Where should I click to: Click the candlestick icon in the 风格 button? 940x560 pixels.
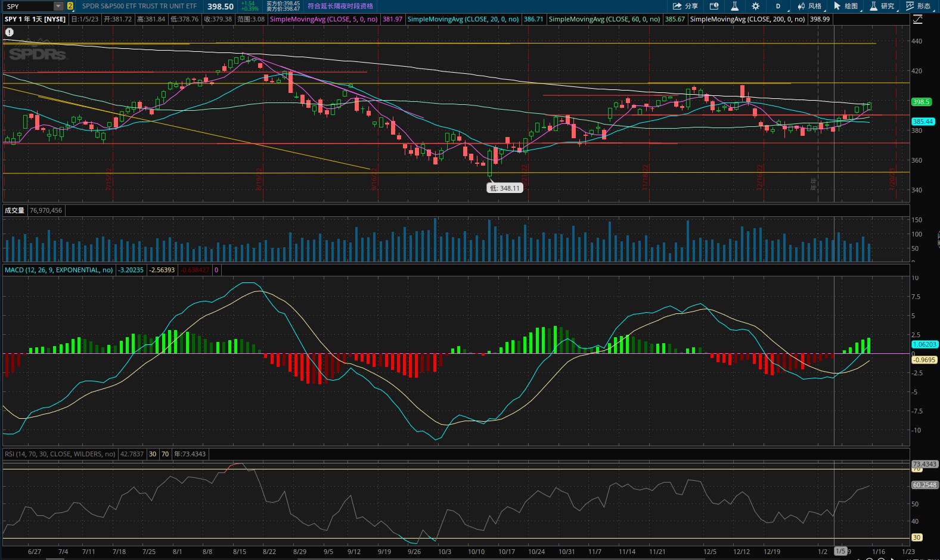click(x=801, y=6)
